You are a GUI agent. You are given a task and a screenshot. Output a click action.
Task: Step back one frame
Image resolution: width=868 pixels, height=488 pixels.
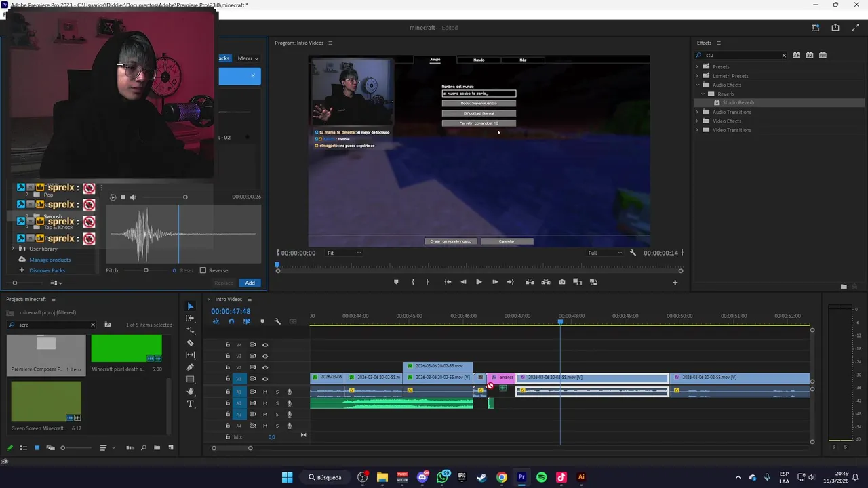click(463, 282)
